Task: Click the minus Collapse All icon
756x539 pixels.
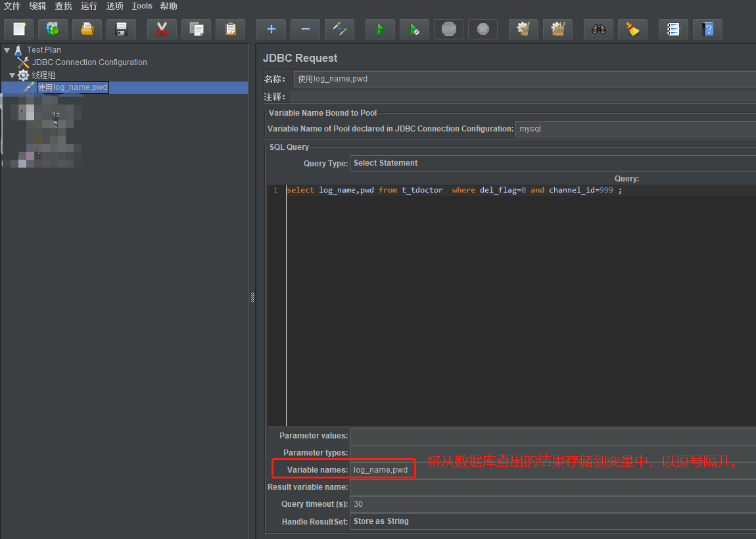Action: (x=305, y=29)
